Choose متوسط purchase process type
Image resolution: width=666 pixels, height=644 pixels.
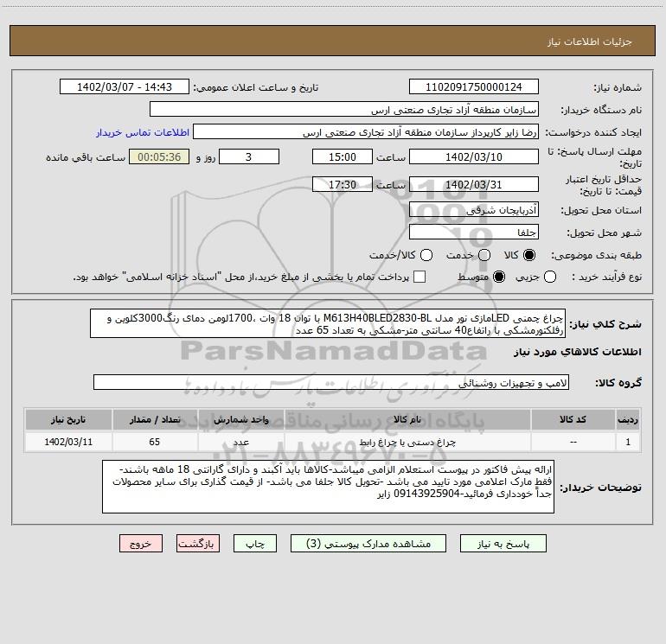499,277
